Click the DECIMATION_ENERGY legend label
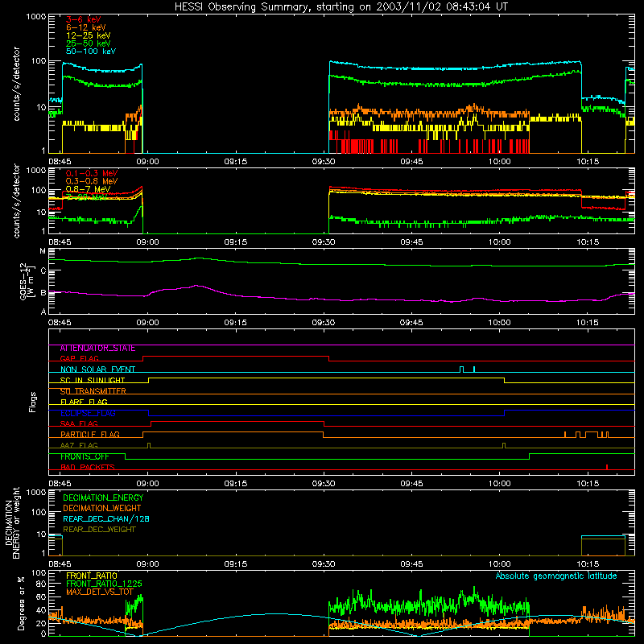 click(x=103, y=497)
